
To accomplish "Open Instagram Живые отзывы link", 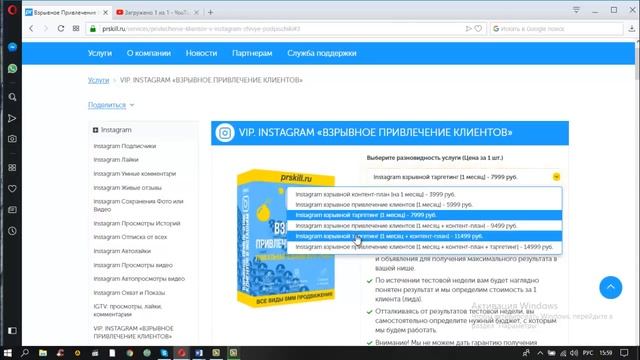I will tap(127, 188).
